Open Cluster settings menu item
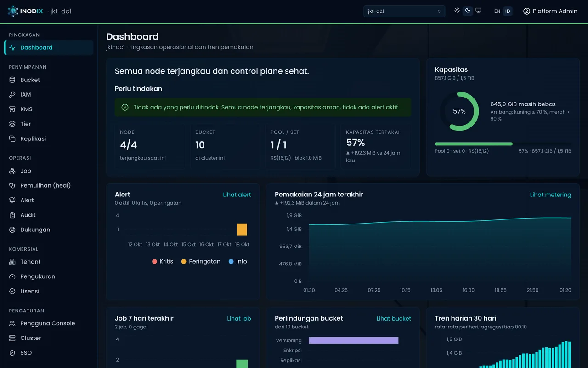The height and width of the screenshot is (368, 588). [x=49, y=338]
